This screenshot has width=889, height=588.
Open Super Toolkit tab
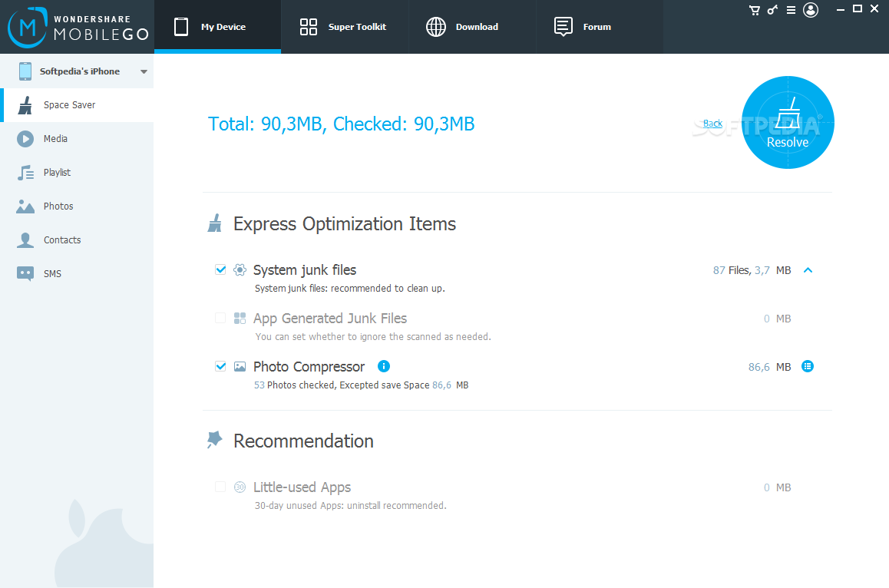[345, 27]
